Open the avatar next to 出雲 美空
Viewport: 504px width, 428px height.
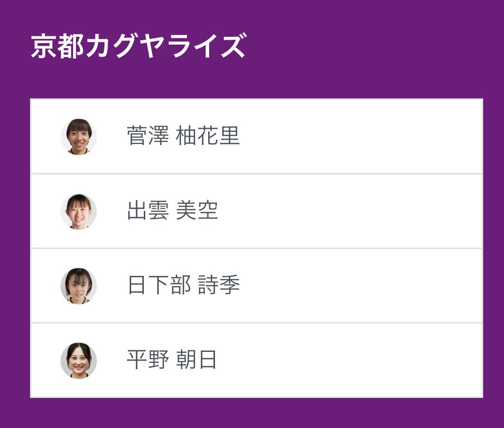click(x=78, y=211)
